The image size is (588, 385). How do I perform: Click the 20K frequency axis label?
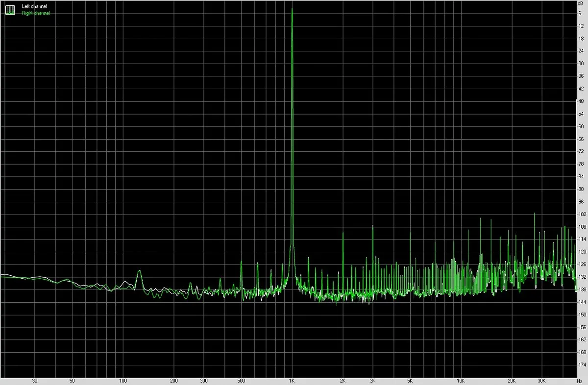(x=512, y=380)
